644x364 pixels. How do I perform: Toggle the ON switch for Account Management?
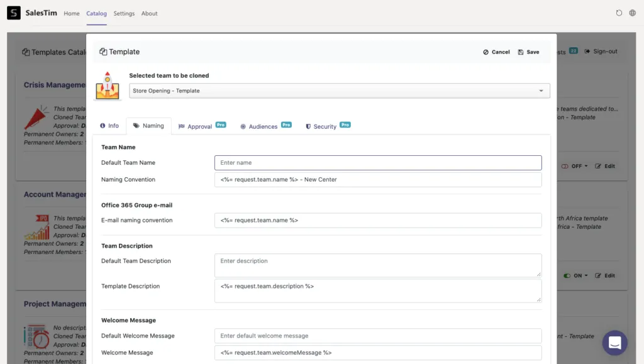pyautogui.click(x=567, y=276)
